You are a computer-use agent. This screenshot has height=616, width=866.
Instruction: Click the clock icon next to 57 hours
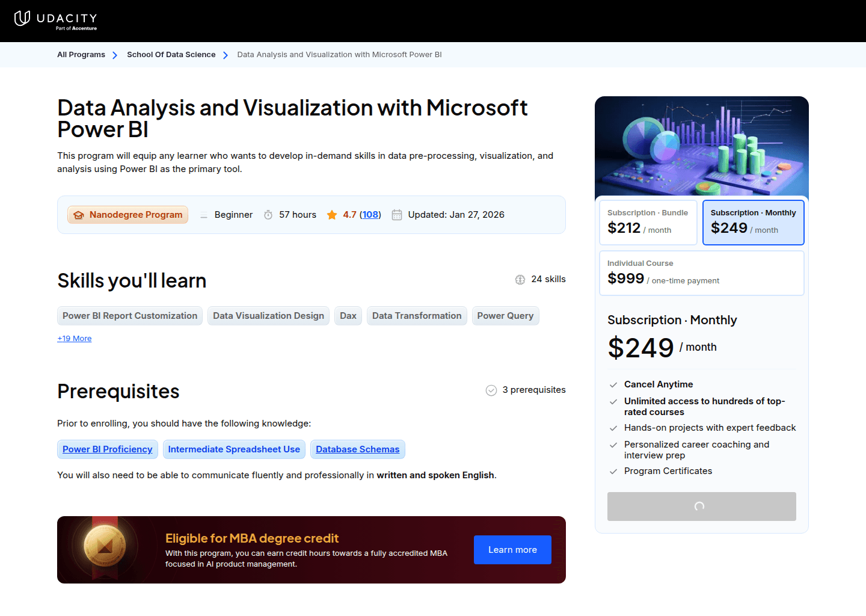click(268, 214)
